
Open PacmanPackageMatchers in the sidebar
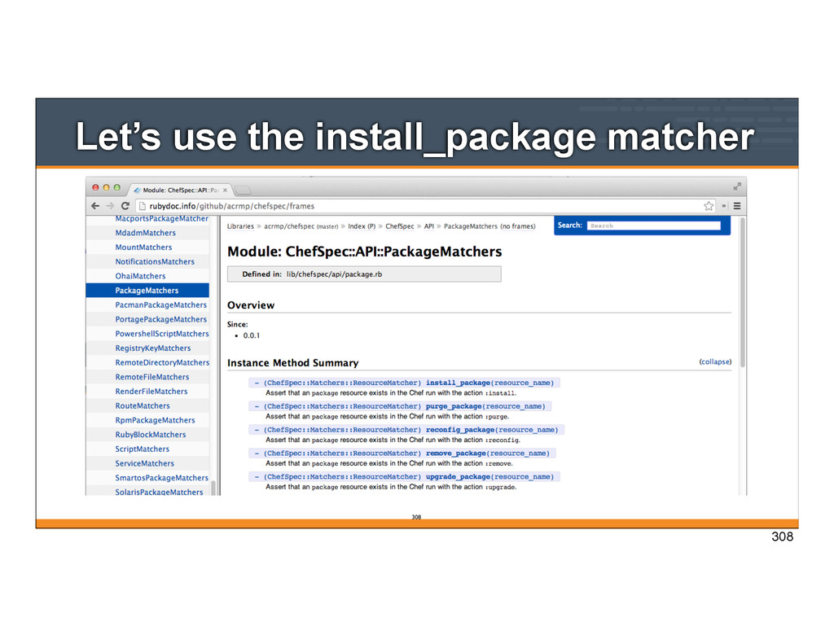point(160,304)
